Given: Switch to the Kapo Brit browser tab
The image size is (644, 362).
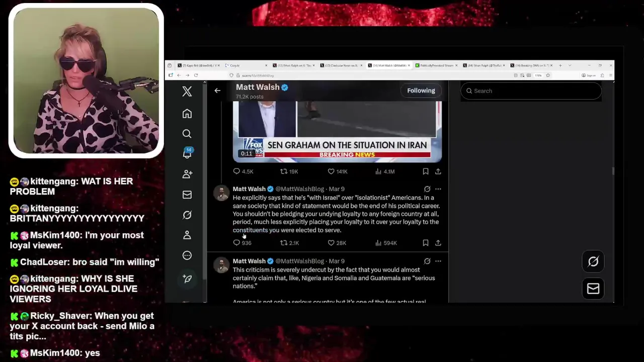Looking at the screenshot, I should (x=198, y=65).
